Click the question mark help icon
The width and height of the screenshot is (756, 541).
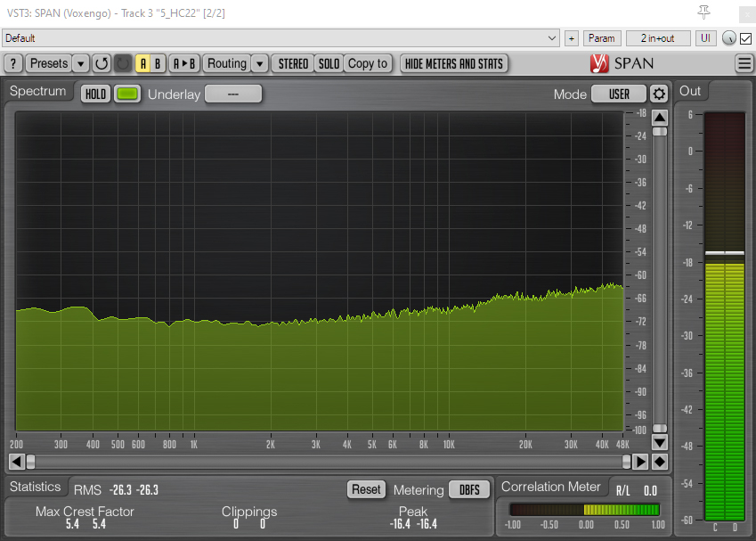click(x=13, y=63)
